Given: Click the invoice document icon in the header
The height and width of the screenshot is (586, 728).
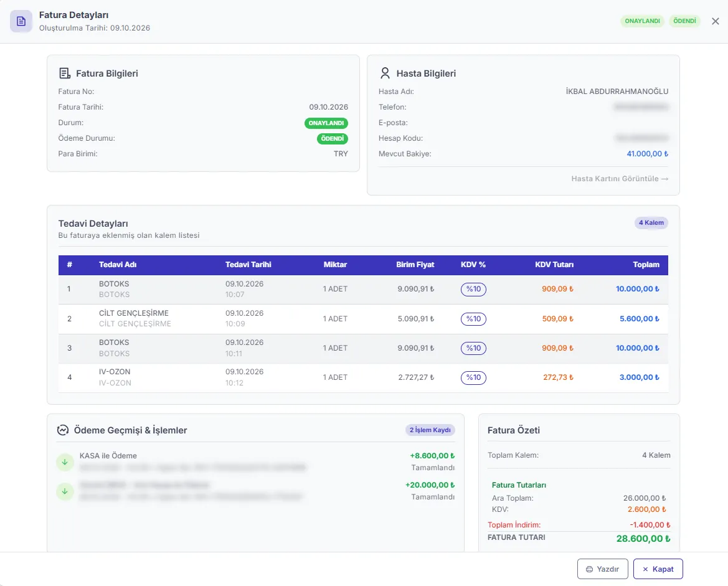Looking at the screenshot, I should coord(21,21).
